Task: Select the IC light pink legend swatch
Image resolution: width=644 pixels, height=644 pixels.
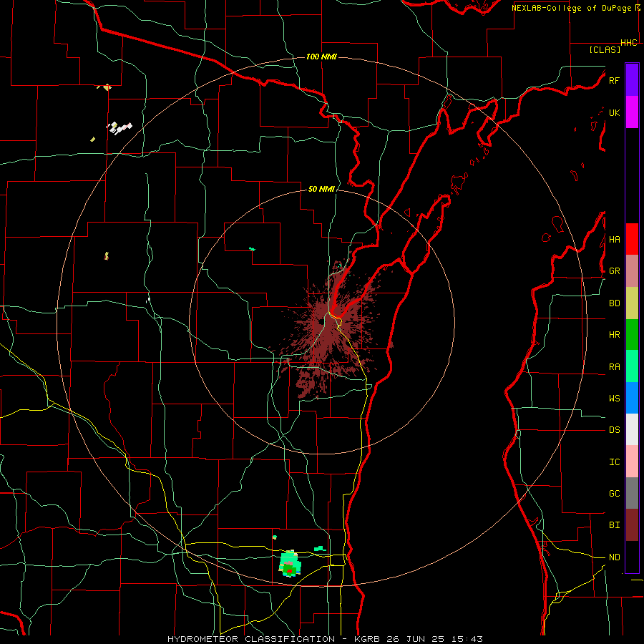Action: coord(632,462)
